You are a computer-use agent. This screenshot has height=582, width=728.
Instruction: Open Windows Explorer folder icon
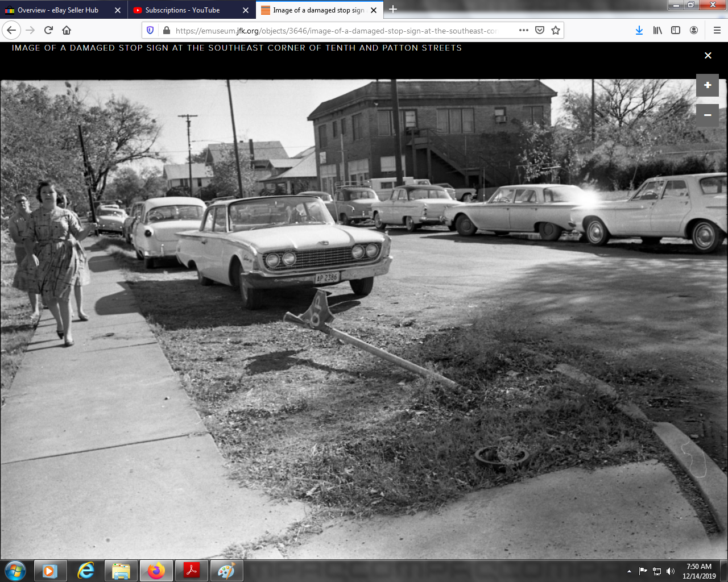pos(121,571)
